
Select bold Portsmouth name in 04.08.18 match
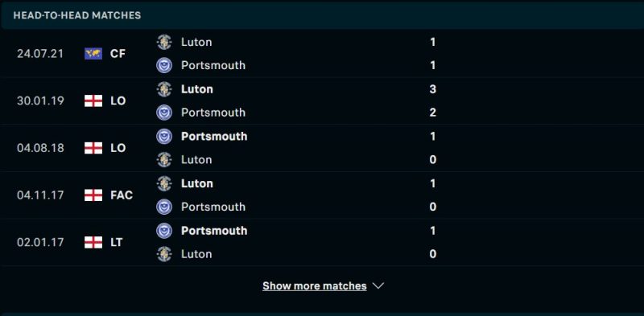214,137
